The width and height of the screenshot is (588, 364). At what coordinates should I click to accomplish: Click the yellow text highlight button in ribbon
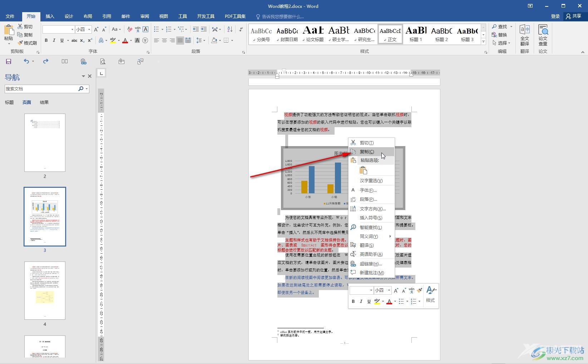point(113,40)
